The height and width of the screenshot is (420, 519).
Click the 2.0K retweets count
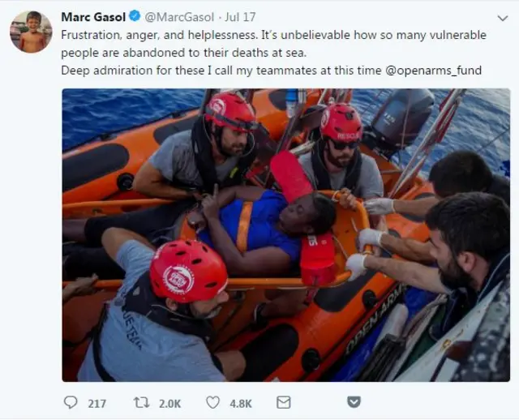point(169,404)
